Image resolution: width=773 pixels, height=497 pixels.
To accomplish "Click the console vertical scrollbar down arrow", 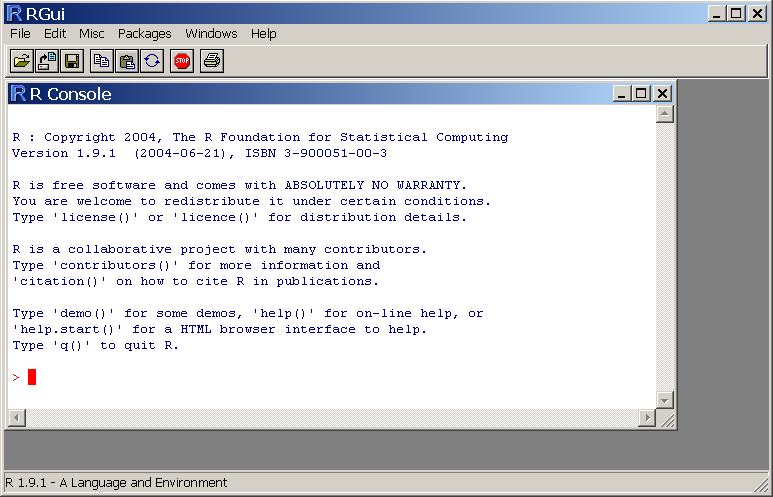I will coord(665,400).
